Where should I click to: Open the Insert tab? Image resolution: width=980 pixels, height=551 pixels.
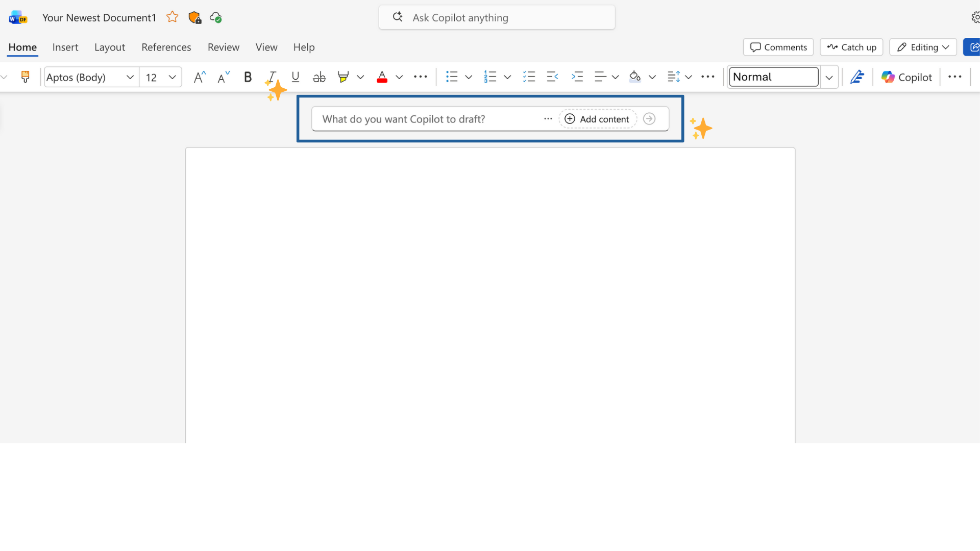click(65, 47)
